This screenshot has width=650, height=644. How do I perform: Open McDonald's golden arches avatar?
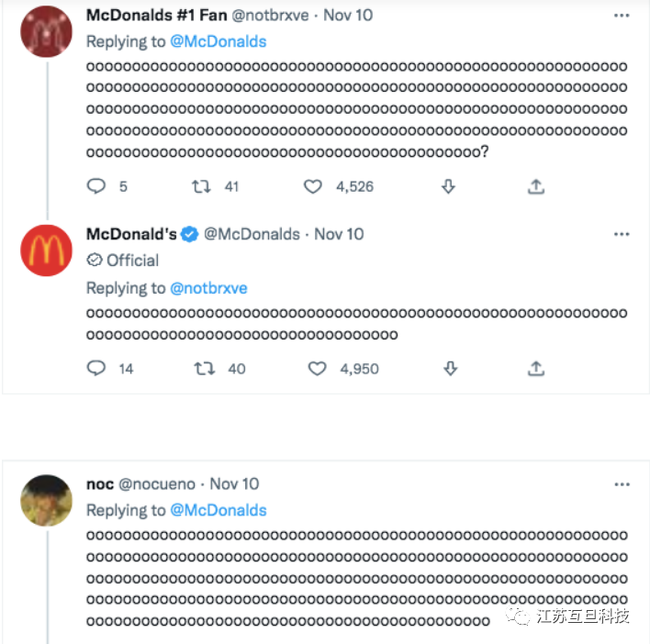pos(46,250)
